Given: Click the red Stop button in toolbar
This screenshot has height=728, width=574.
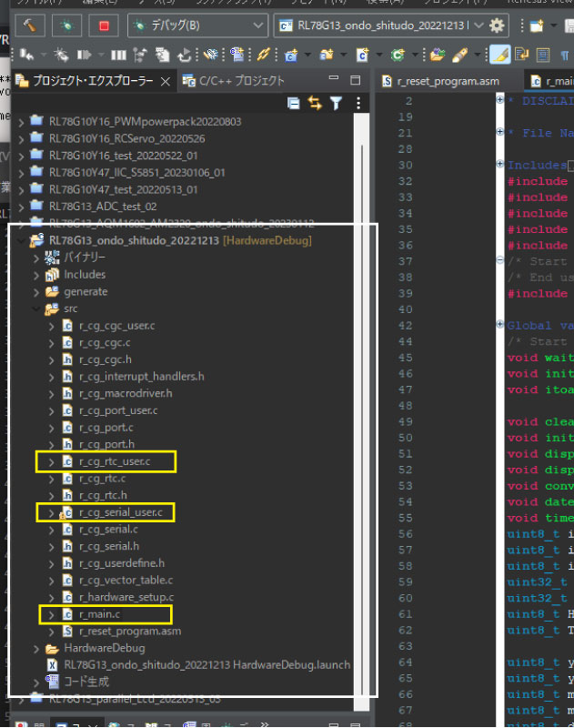Looking at the screenshot, I should pyautogui.click(x=103, y=25).
